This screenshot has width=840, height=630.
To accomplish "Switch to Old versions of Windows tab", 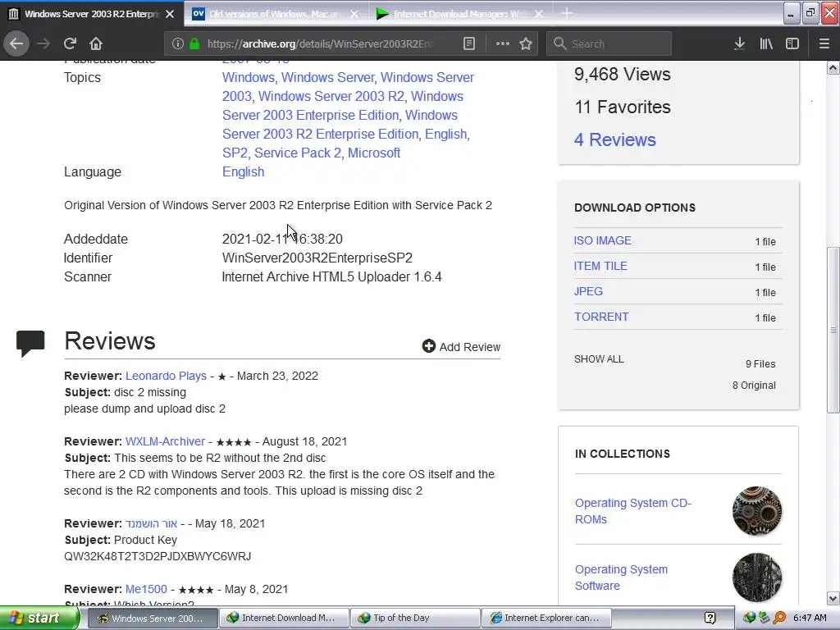I will (x=276, y=14).
